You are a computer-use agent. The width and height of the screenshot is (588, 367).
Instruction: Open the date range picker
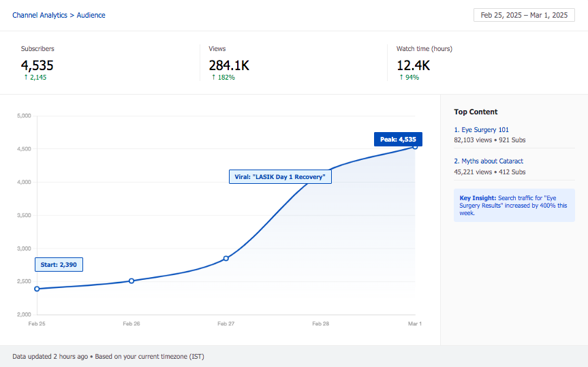(523, 15)
